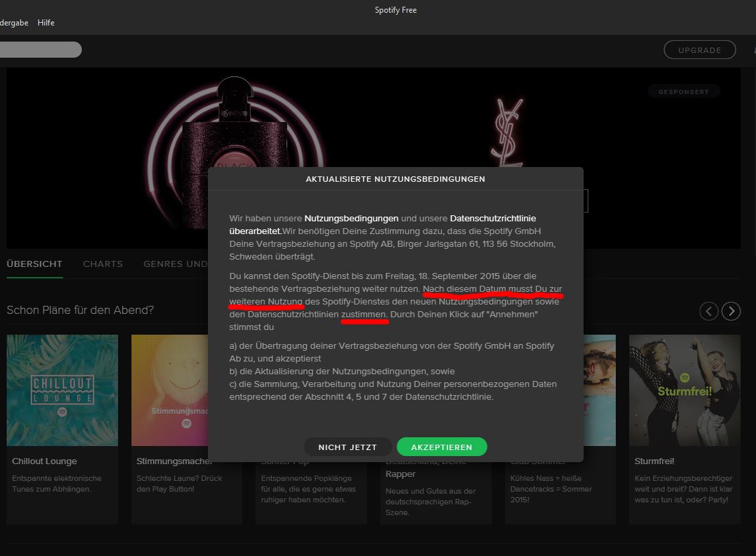Click the Upgrade button
This screenshot has width=756, height=556.
point(700,50)
